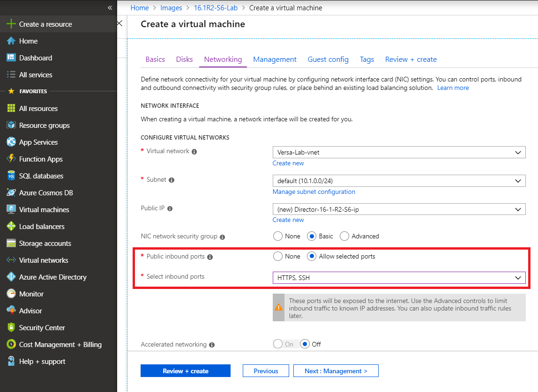Image resolution: width=538 pixels, height=392 pixels.
Task: Jump to the Review + create tab
Action: tap(411, 59)
